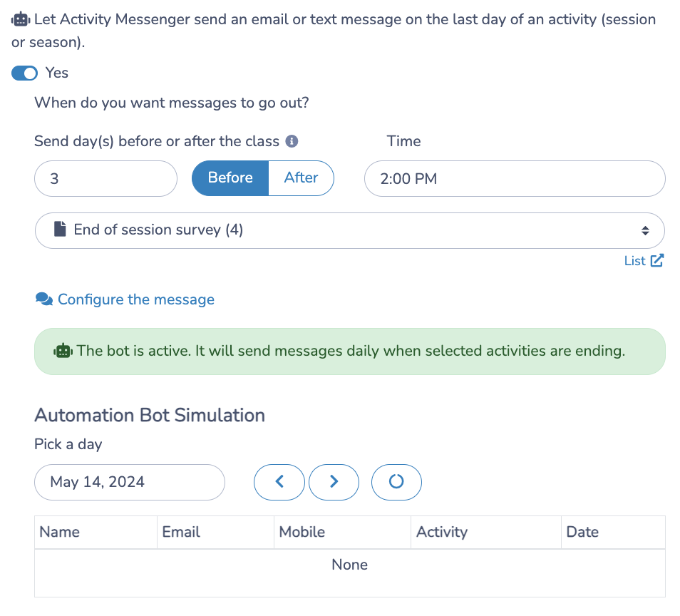
Task: Click the Automation Bot Simulation heading
Action: pyautogui.click(x=150, y=415)
